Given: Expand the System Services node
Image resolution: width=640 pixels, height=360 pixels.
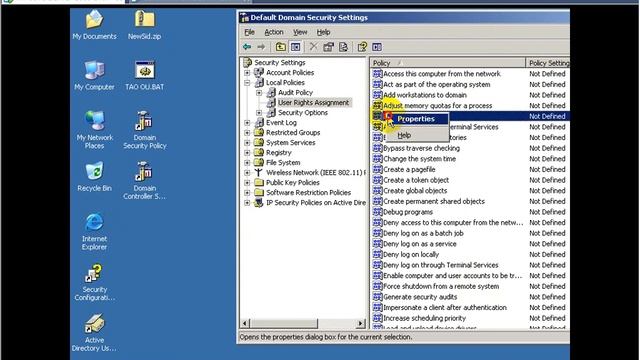Looking at the screenshot, I should [247, 143].
